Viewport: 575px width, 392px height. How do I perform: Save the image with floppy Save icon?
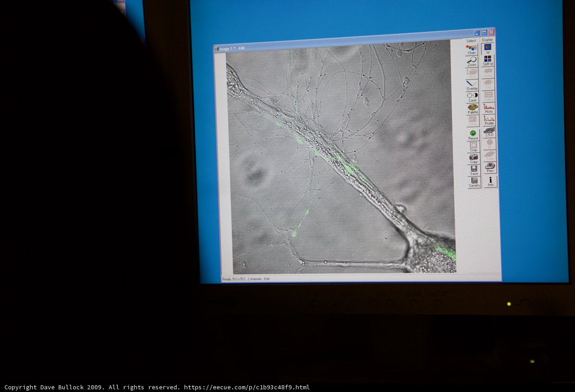click(474, 170)
